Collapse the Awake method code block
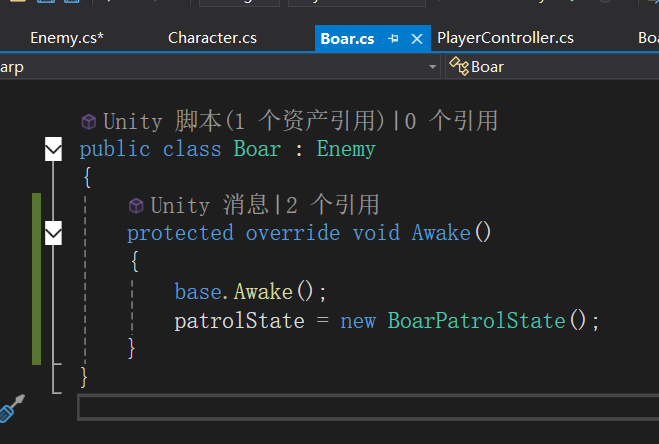 [53, 233]
